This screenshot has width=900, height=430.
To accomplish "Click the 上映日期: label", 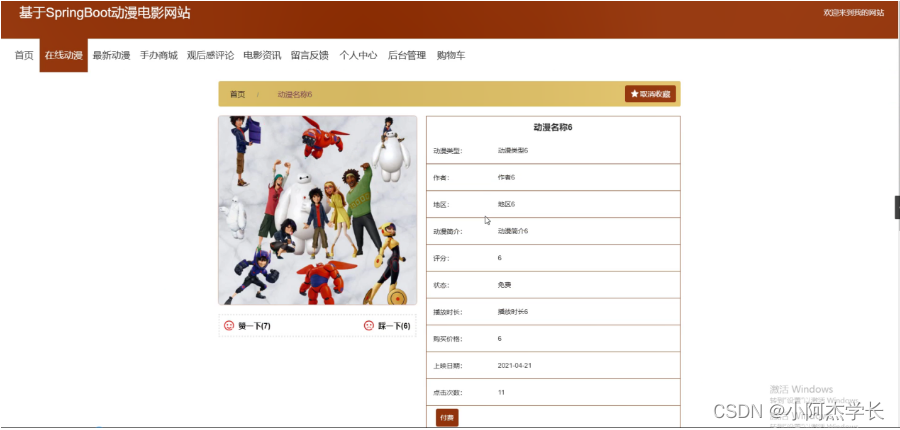I will [448, 366].
